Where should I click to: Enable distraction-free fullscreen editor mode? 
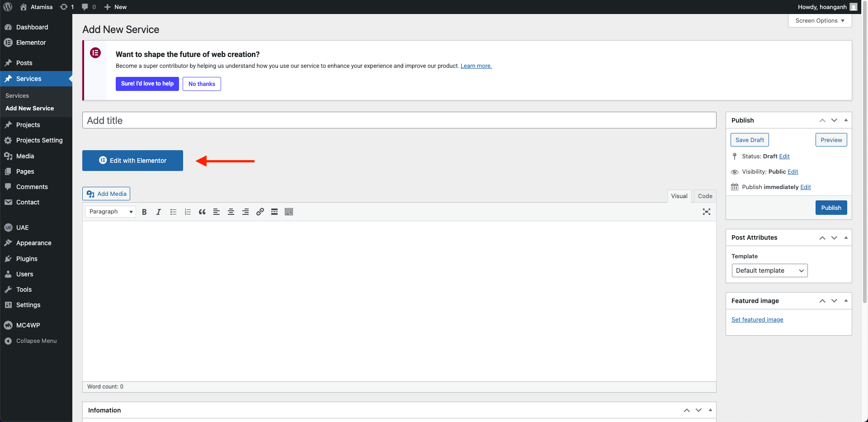706,212
